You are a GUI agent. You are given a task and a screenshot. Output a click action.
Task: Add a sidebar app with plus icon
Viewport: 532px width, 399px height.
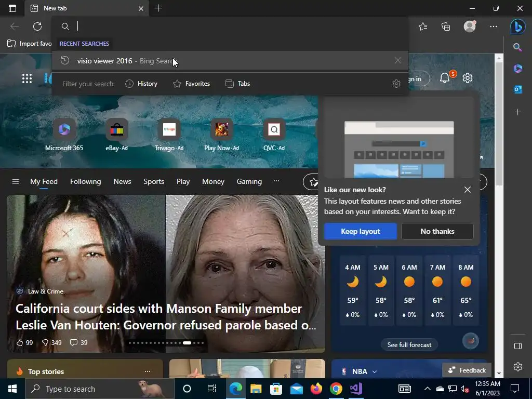click(x=518, y=112)
